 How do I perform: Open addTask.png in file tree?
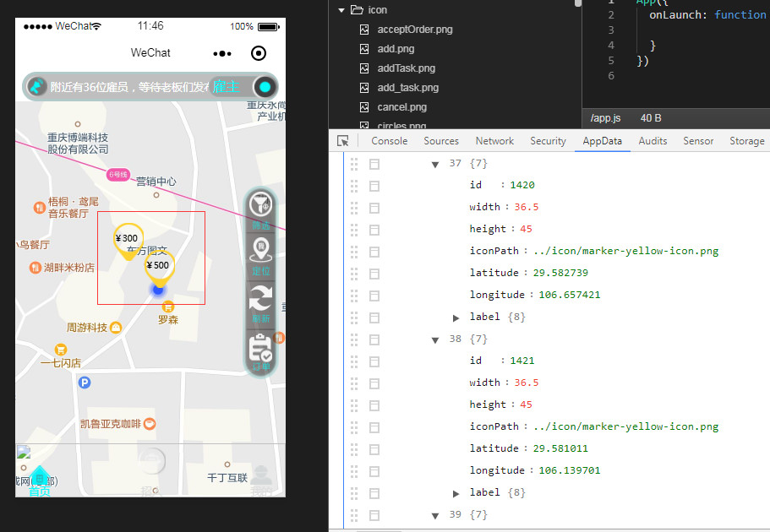(x=406, y=68)
